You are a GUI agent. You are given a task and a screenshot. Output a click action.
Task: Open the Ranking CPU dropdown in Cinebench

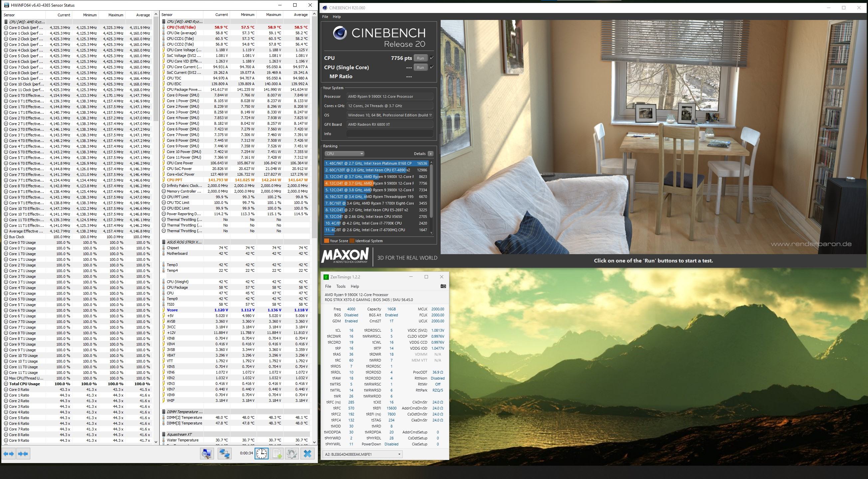pyautogui.click(x=344, y=154)
